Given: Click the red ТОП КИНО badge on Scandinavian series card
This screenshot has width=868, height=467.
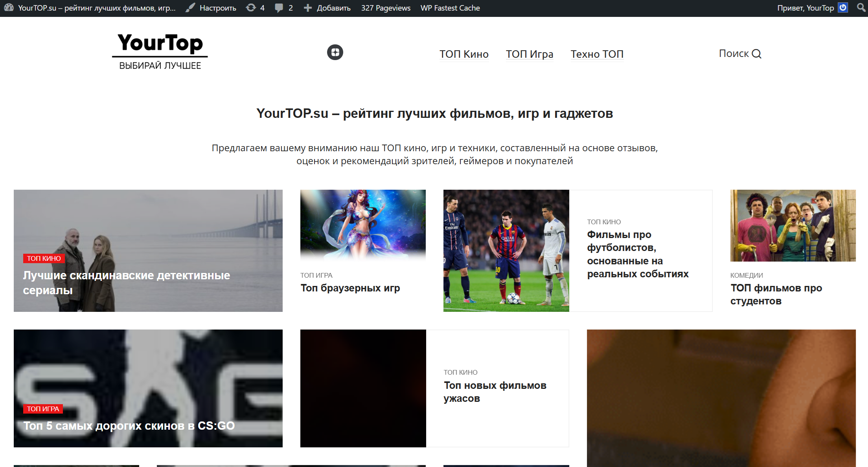Looking at the screenshot, I should (44, 258).
